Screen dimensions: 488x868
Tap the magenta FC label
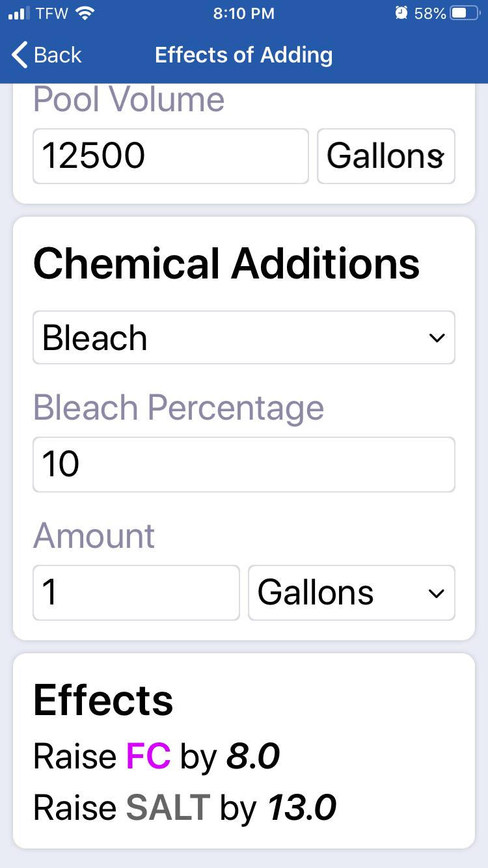(x=148, y=756)
